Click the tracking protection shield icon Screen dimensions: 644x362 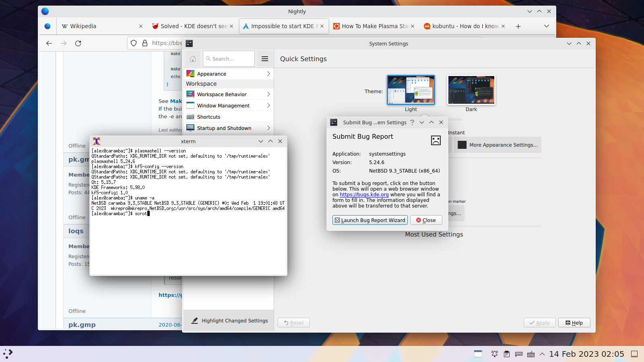click(134, 43)
